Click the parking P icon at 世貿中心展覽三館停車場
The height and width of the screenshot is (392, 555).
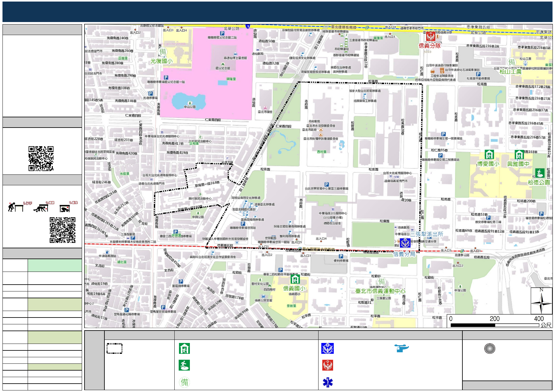(x=327, y=184)
